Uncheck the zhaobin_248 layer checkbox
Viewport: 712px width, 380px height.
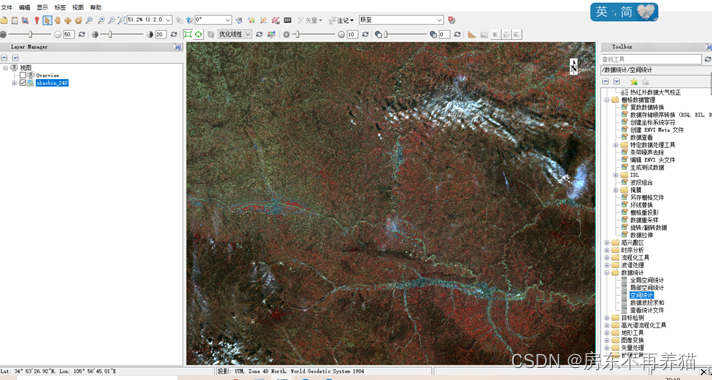click(23, 83)
